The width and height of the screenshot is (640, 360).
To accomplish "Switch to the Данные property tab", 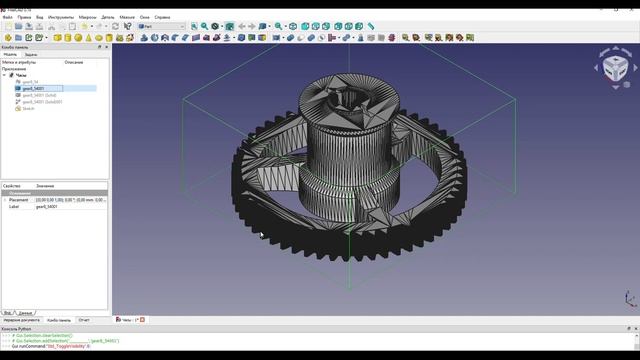I will [x=25, y=313].
